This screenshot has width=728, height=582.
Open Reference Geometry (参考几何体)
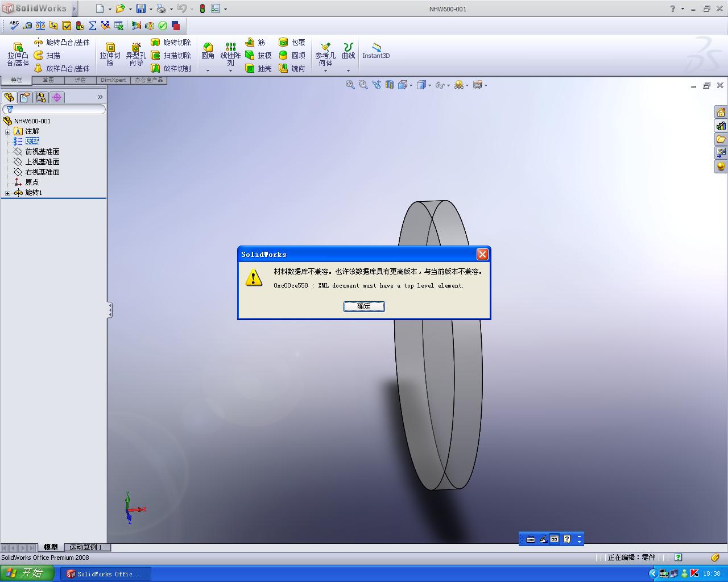click(325, 53)
